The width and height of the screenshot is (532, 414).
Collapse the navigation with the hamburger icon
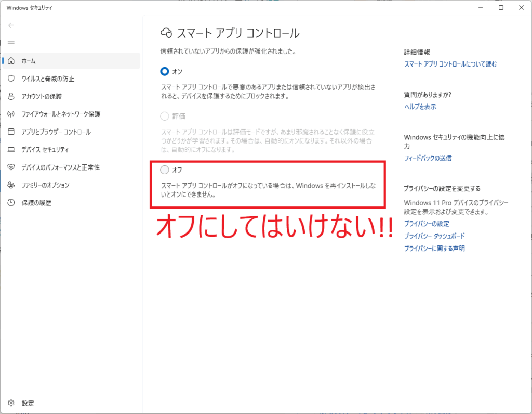click(x=11, y=43)
